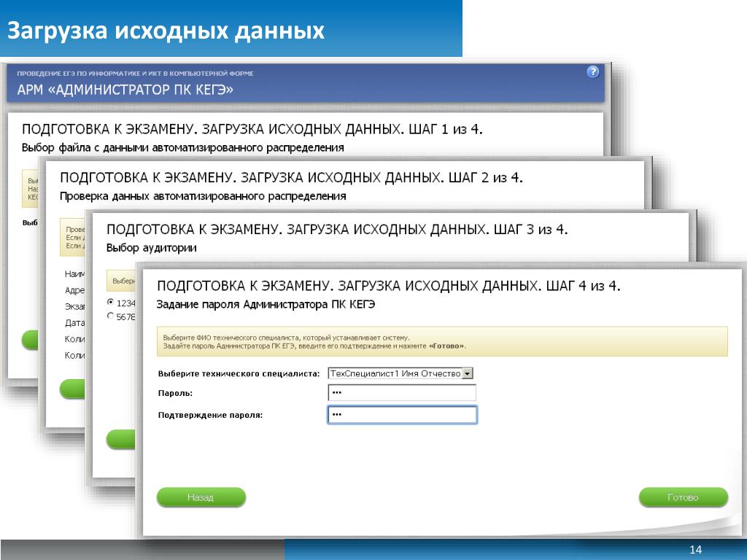The image size is (747, 560).
Task: Click 'Выбор файла с данными' subtitle
Action: pyautogui.click(x=183, y=147)
